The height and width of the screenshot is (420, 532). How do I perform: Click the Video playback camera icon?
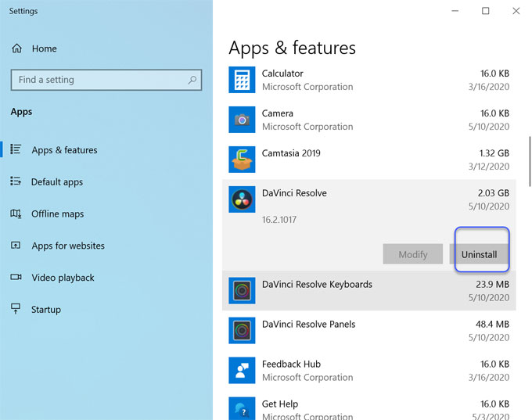(16, 277)
